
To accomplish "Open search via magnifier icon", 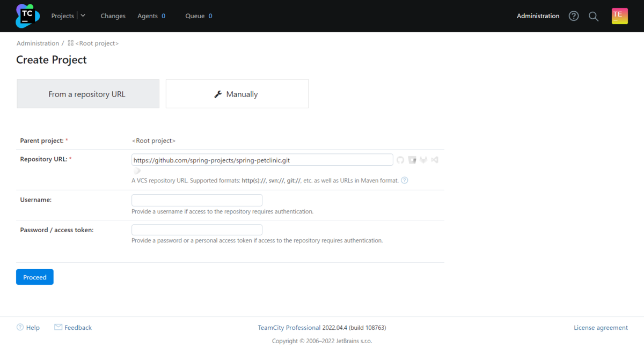I will tap(594, 16).
